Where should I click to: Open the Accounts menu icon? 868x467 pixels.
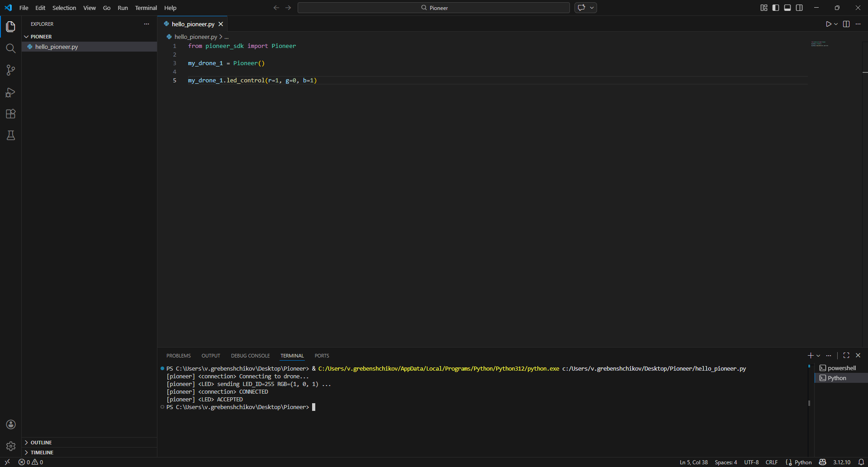click(11, 424)
